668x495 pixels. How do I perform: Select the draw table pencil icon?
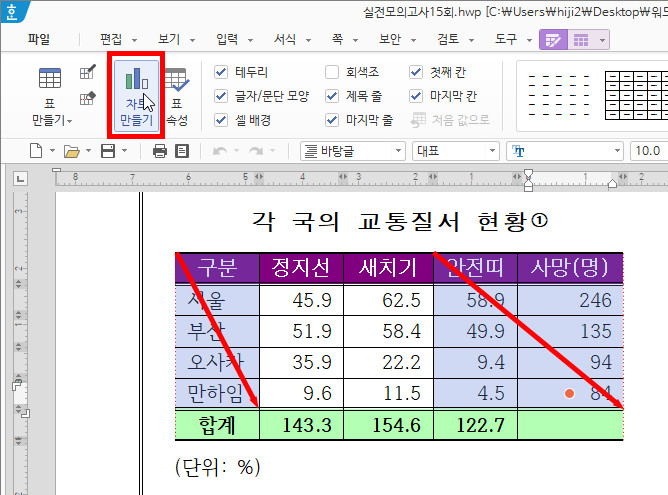87,72
